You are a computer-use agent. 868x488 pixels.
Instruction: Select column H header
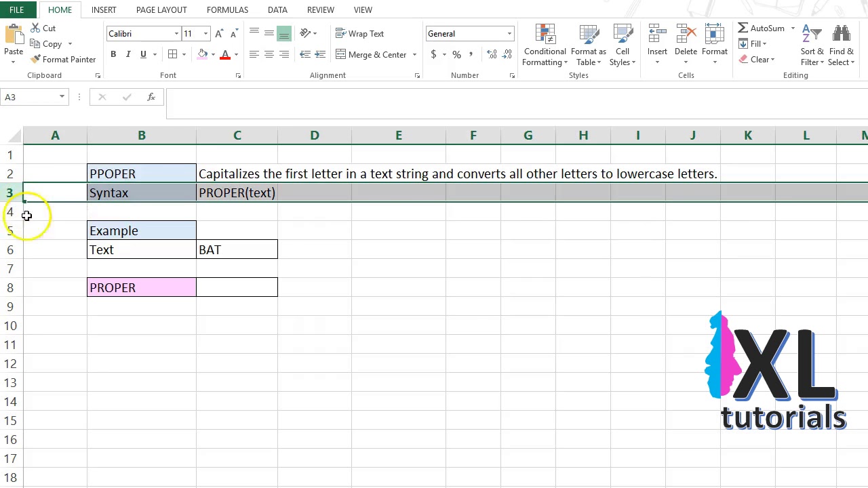point(583,136)
